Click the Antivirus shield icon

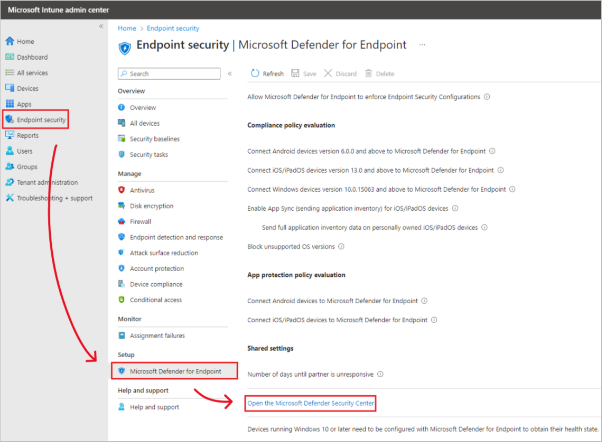coord(121,189)
